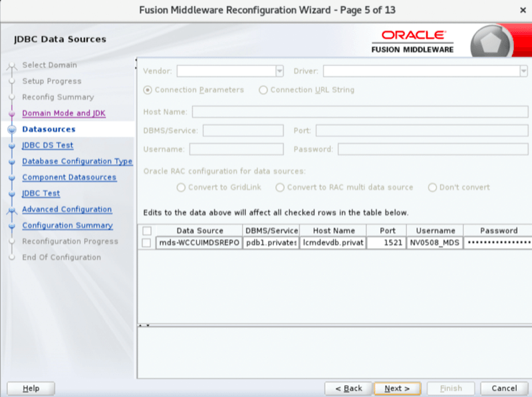
Task: Click the DBMS/Service input field
Action: [x=243, y=130]
